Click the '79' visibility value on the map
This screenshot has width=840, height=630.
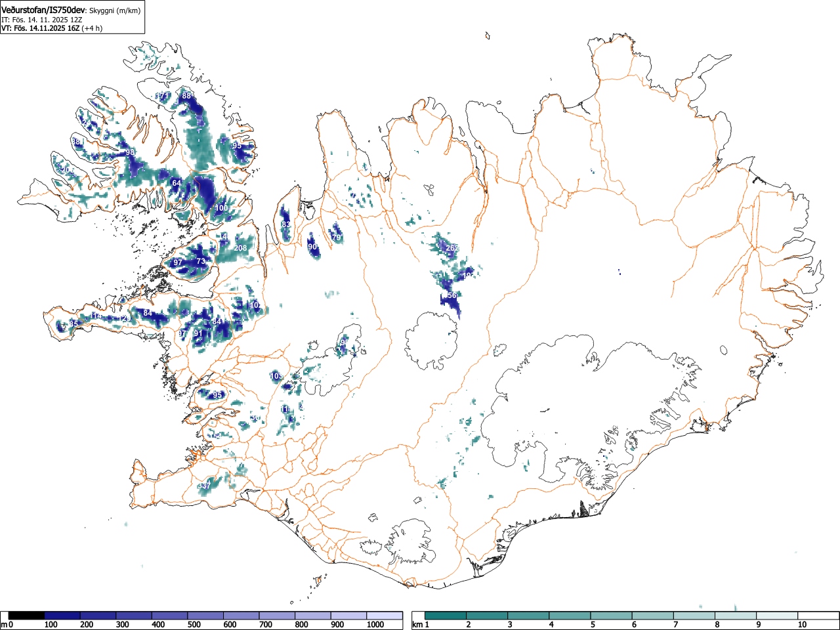[337, 238]
